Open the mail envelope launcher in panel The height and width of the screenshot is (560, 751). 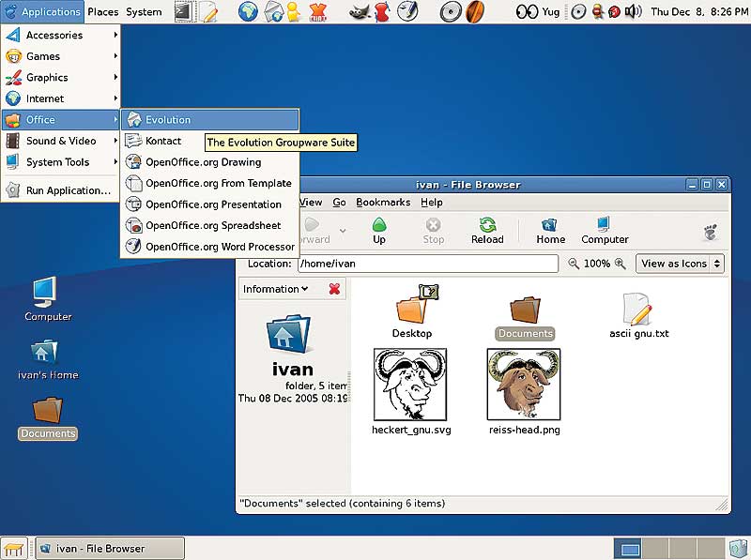(273, 11)
